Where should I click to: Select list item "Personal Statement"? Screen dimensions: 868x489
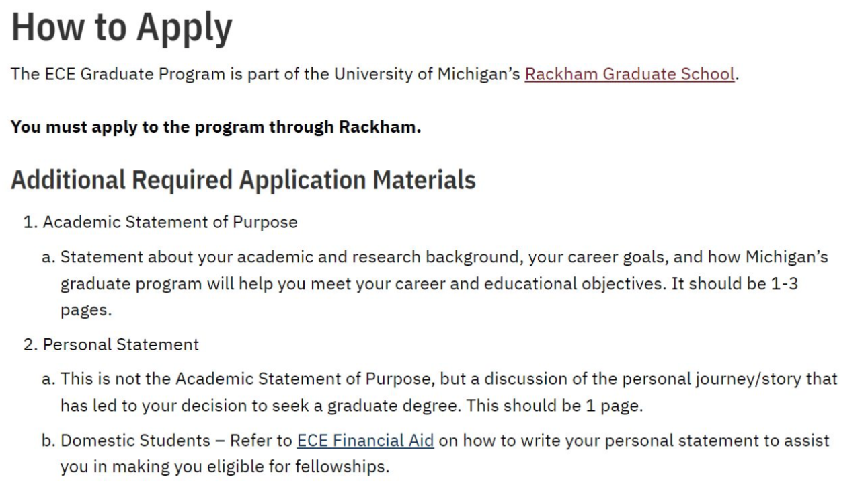(121, 345)
